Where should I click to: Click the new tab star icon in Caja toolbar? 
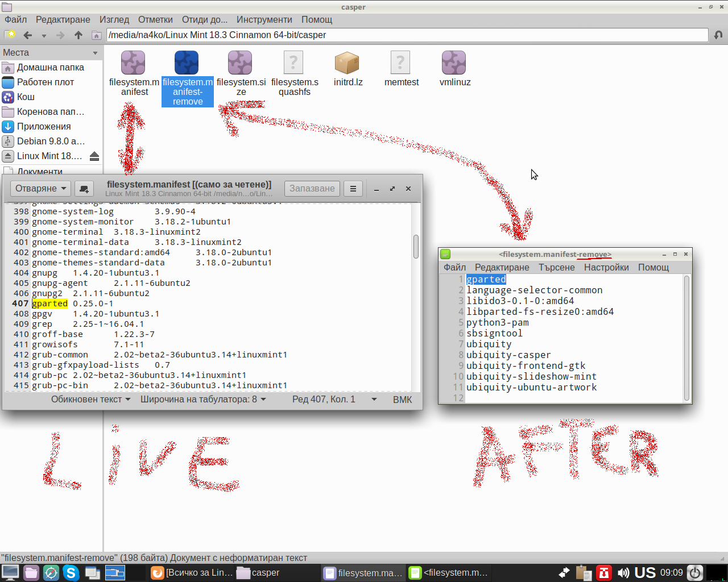[10, 35]
